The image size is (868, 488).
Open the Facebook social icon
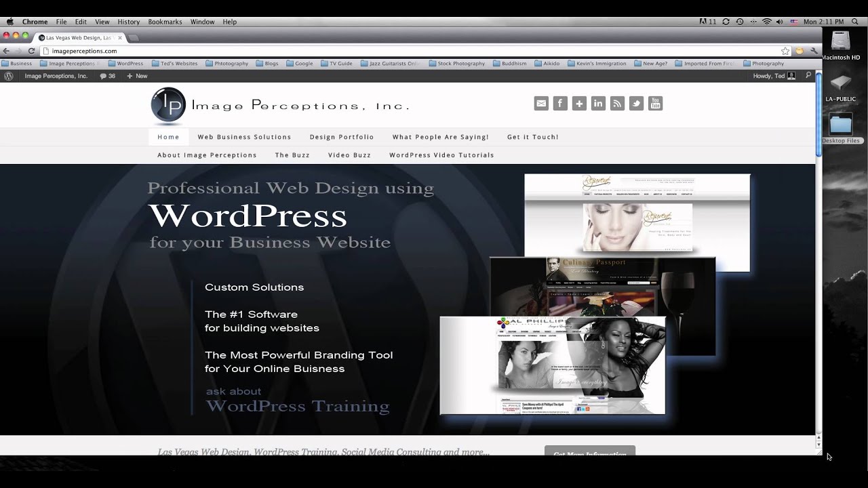tap(559, 103)
